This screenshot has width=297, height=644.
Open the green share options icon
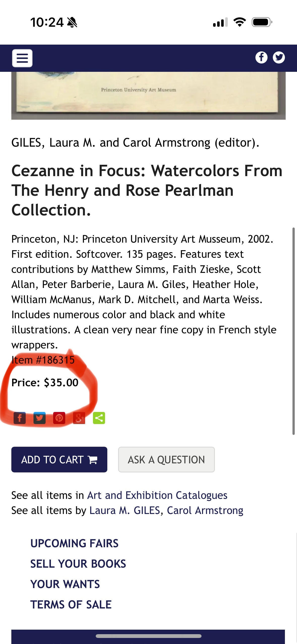tap(99, 418)
